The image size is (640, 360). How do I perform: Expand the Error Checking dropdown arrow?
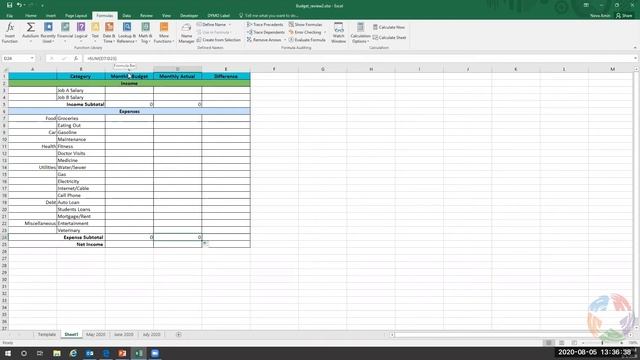pyautogui.click(x=325, y=32)
